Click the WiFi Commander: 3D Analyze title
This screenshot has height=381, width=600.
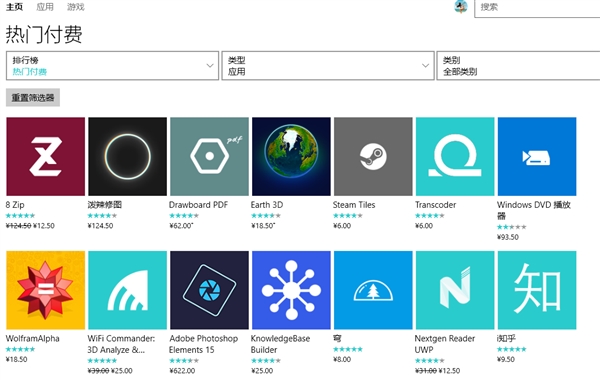pyautogui.click(x=121, y=344)
